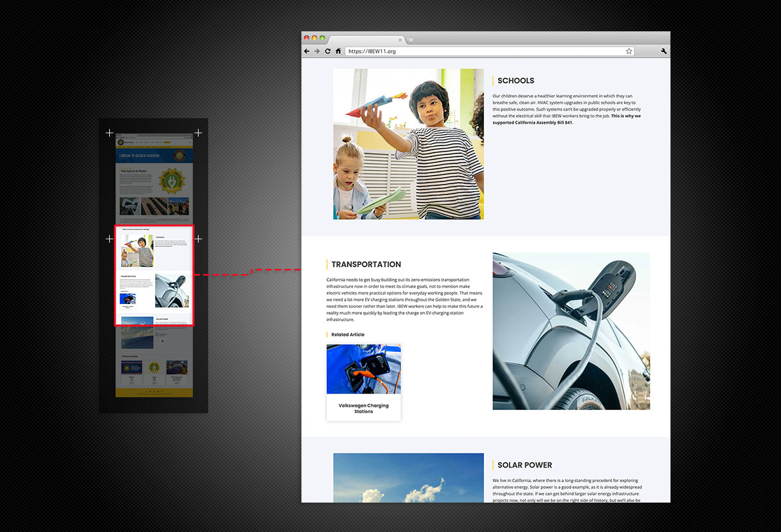Click the TRANSPORTATION section heading

[x=366, y=264]
